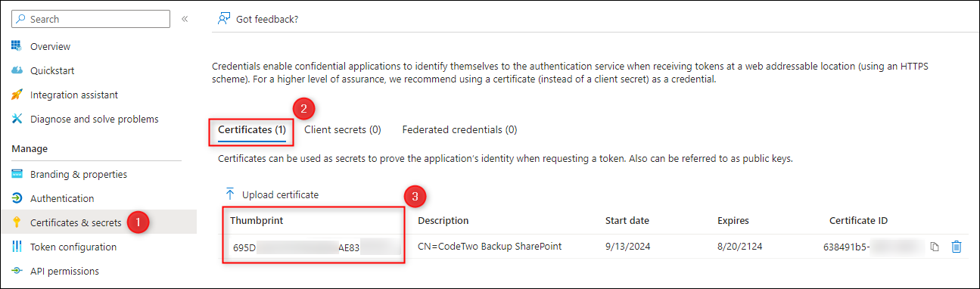Click the search magnifier icon
The height and width of the screenshot is (289, 980).
[20, 19]
